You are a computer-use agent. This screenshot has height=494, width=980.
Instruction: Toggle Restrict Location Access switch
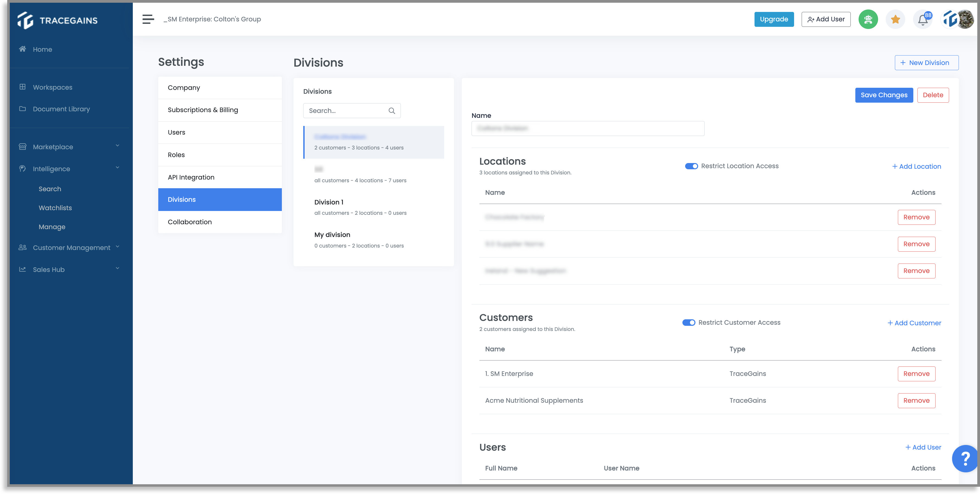(691, 166)
